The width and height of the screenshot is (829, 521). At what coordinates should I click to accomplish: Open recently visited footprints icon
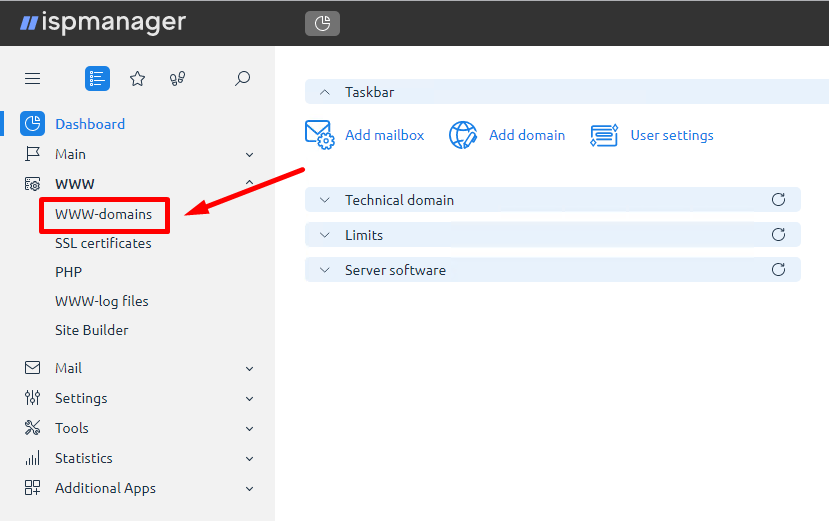177,78
